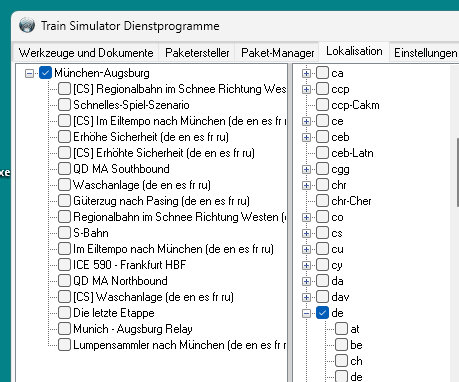The height and width of the screenshot is (382, 459).
Task: Enable the ICE 590 - Frankfurt HBF checkbox
Action: (64, 265)
